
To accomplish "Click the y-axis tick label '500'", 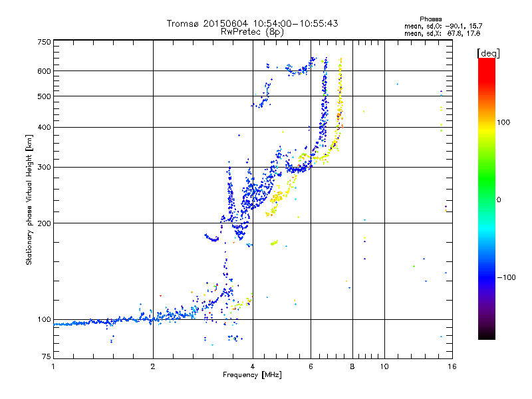I will coord(44,96).
